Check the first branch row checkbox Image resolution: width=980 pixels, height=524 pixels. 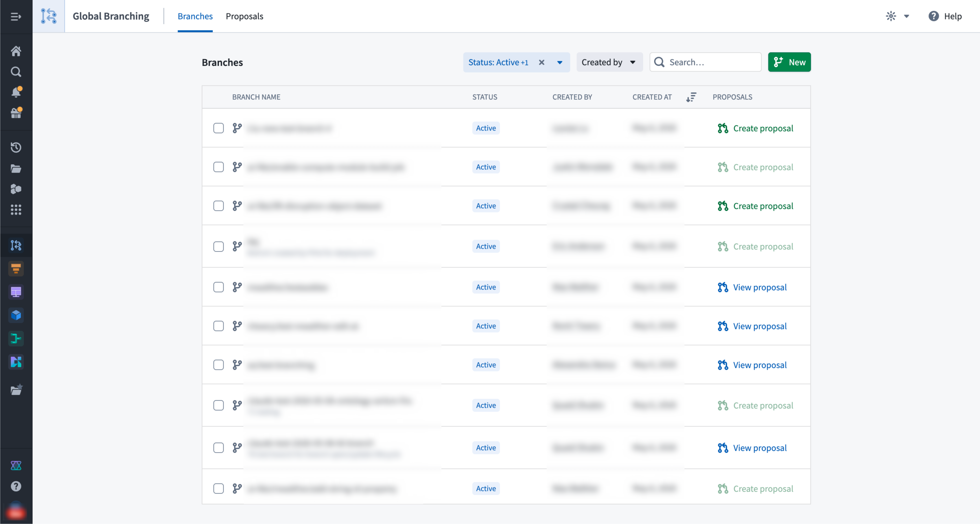218,128
